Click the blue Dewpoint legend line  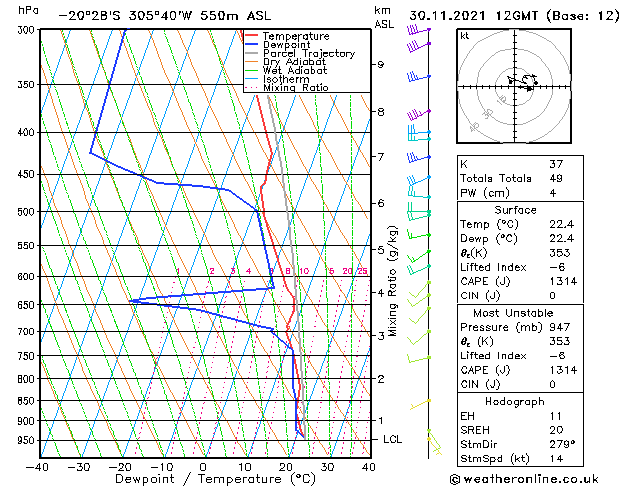[x=251, y=44]
